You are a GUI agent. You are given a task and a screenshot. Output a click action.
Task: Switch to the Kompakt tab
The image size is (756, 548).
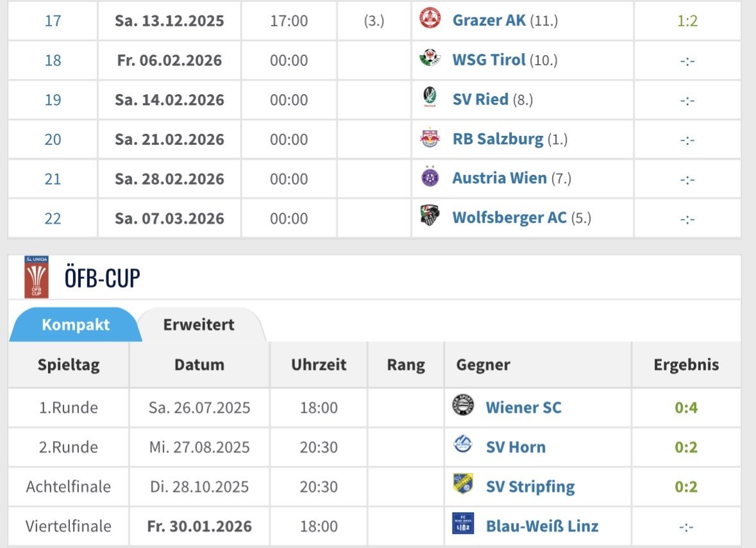tap(75, 325)
